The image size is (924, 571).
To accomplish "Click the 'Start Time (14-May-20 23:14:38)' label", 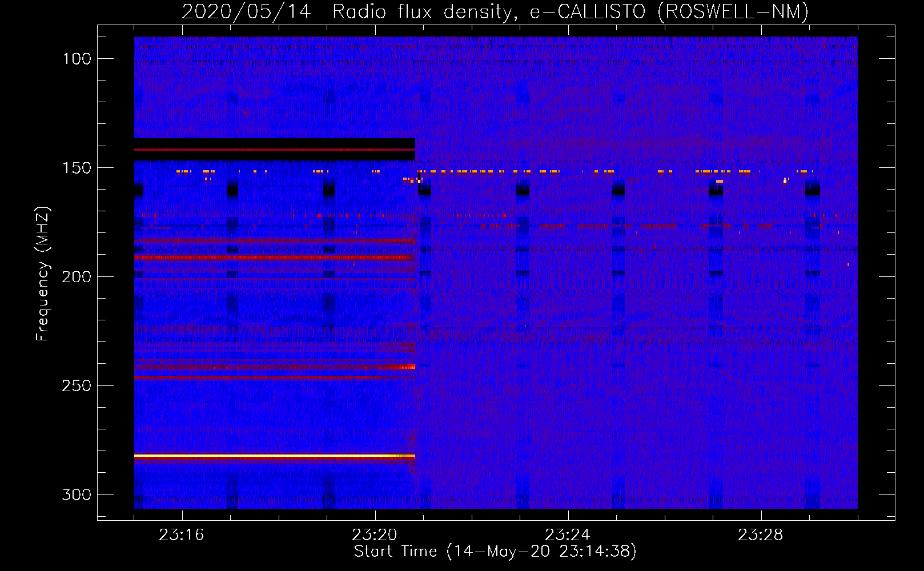I will click(x=495, y=552).
